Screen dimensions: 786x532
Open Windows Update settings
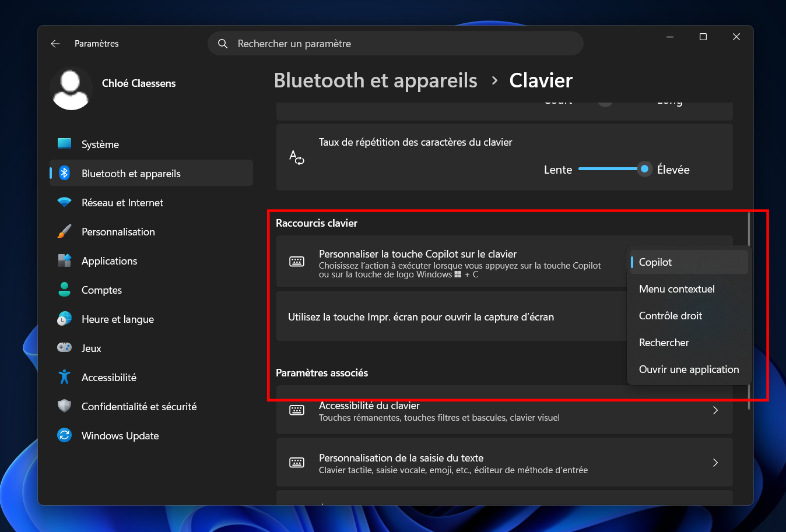click(152, 435)
